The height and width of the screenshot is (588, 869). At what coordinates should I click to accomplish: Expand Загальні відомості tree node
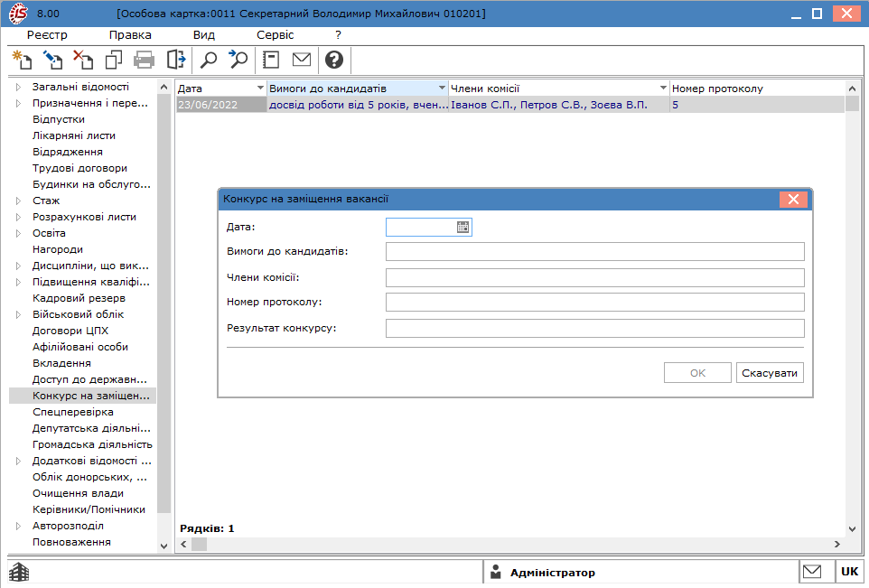(18, 87)
